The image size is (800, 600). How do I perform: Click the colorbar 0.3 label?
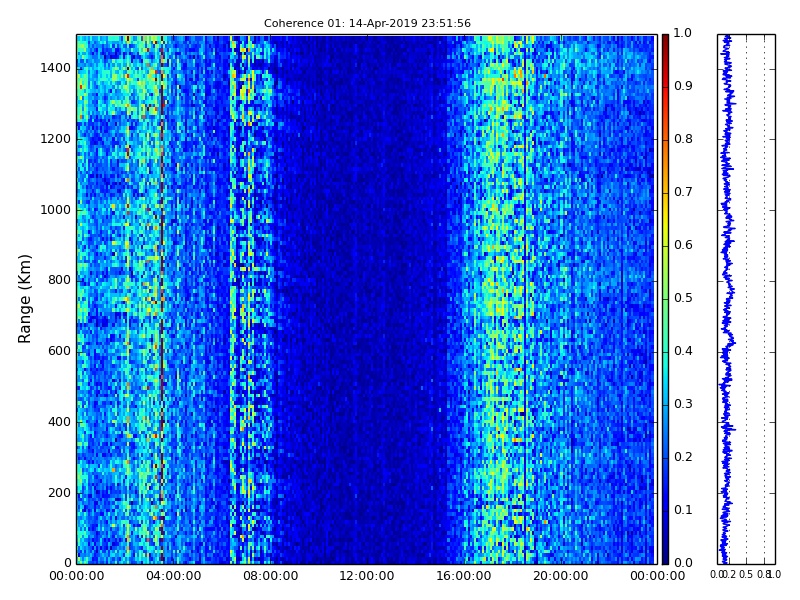point(683,405)
